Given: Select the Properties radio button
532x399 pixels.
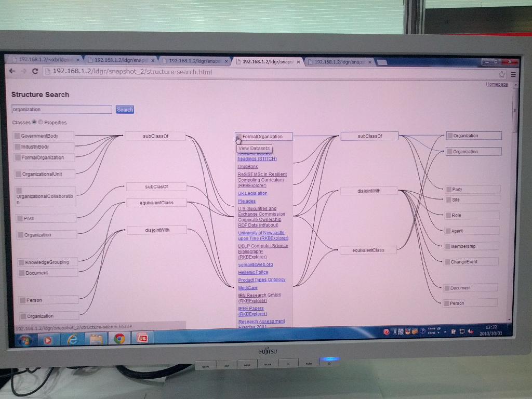Looking at the screenshot, I should (41, 123).
